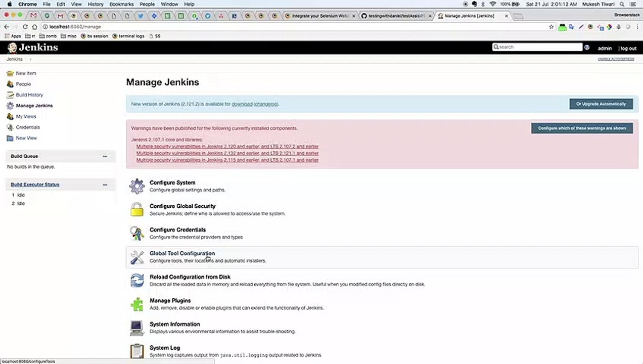Open the changelog link
Image resolution: width=643 pixels, height=364 pixels.
click(x=266, y=104)
